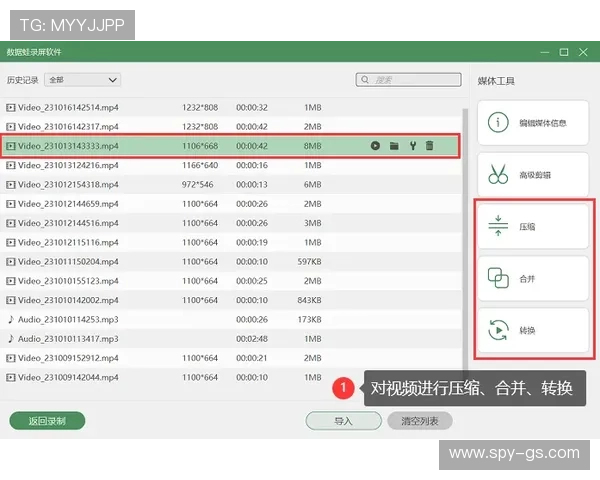
Task: Open folder location of selected video
Action: 394,146
